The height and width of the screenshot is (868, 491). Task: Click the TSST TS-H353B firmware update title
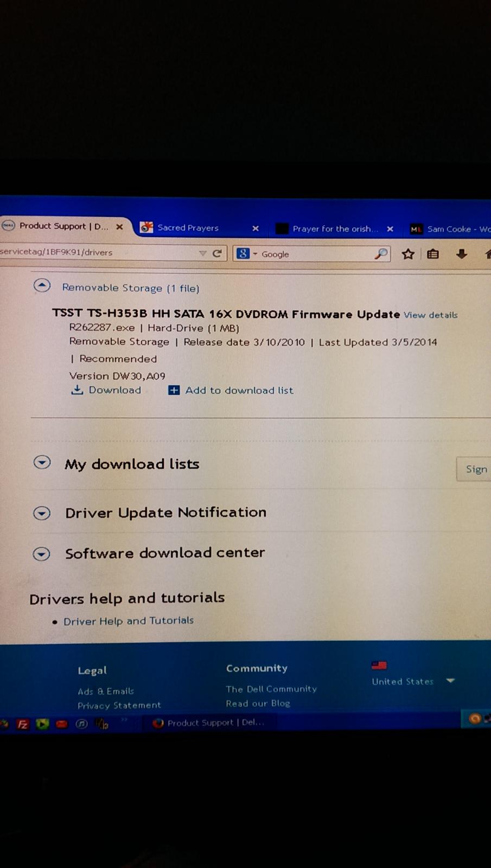point(226,314)
